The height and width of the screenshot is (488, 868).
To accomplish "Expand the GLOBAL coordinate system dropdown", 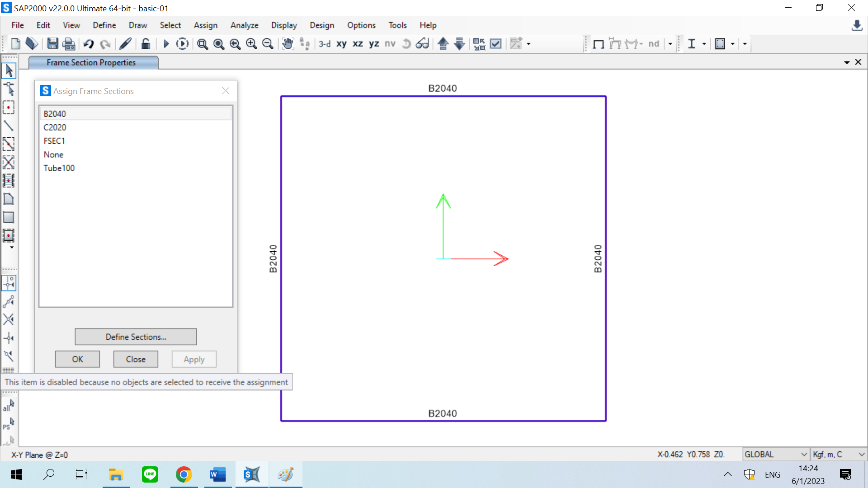I will tap(804, 455).
